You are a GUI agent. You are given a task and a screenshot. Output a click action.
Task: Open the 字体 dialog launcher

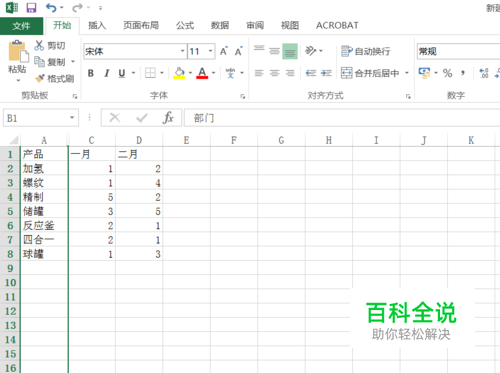(243, 96)
